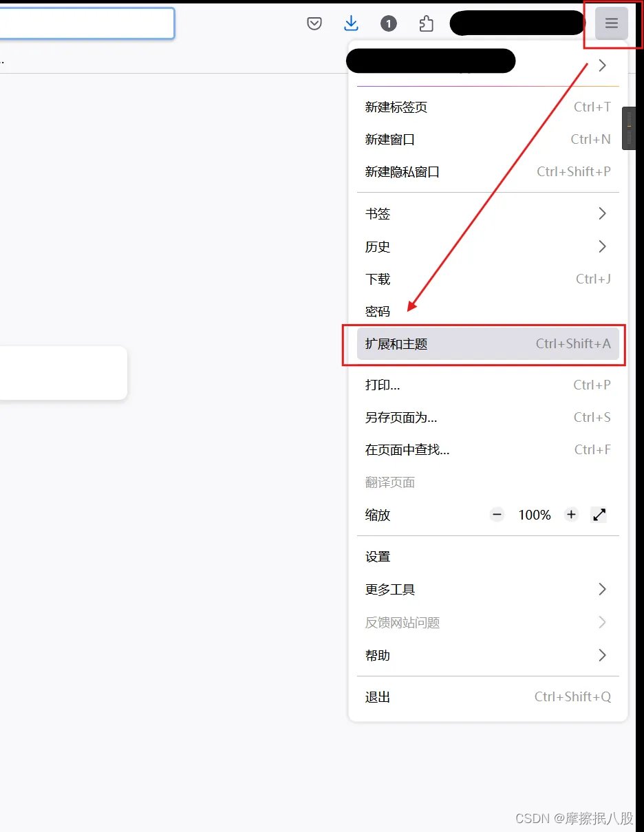Expand the 帮助 submenu arrow
The image size is (644, 832).
(x=602, y=655)
